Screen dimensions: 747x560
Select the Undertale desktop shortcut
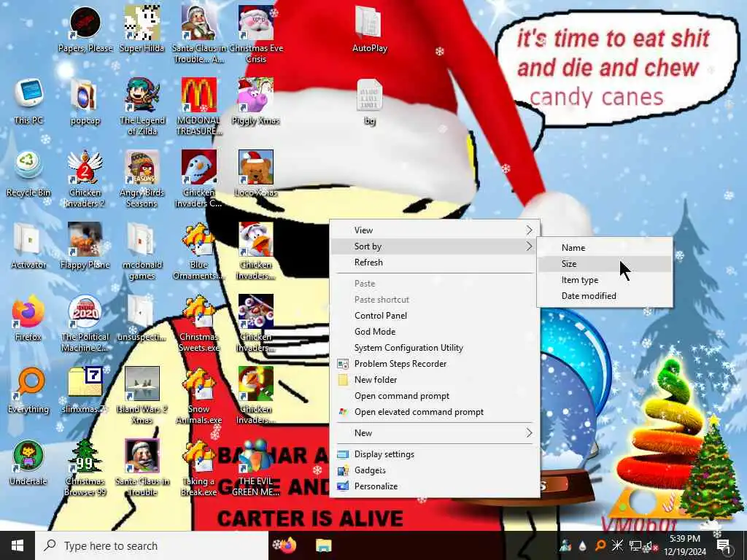28,463
